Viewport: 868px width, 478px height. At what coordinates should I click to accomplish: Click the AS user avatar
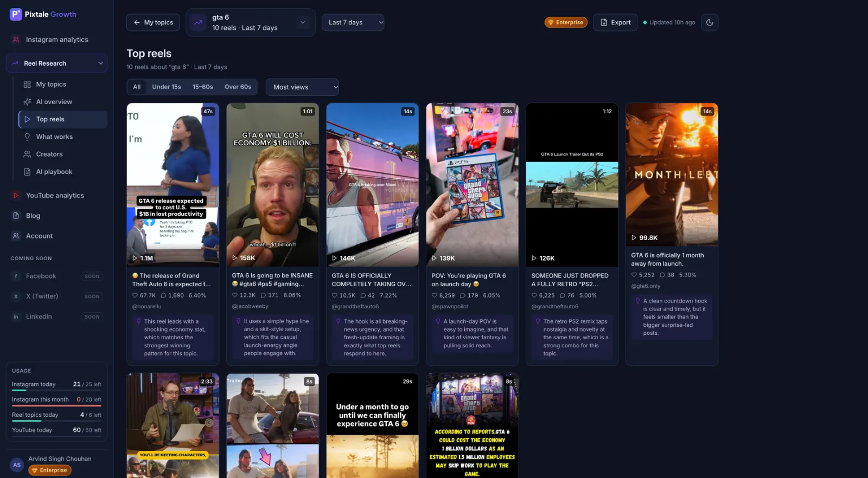(x=17, y=465)
